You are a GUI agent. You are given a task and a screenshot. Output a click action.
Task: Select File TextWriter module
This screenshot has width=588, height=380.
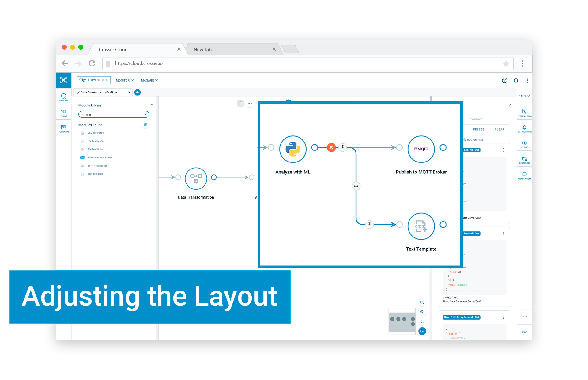95,149
